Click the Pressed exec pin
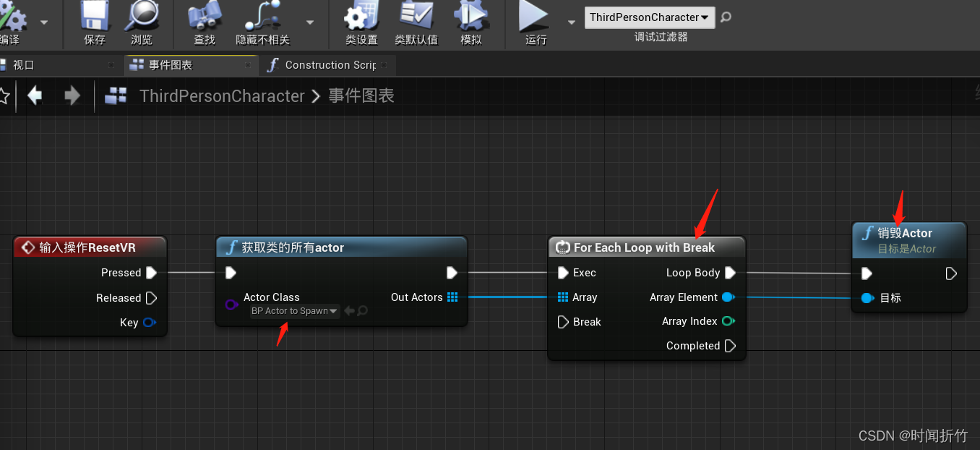 point(151,273)
